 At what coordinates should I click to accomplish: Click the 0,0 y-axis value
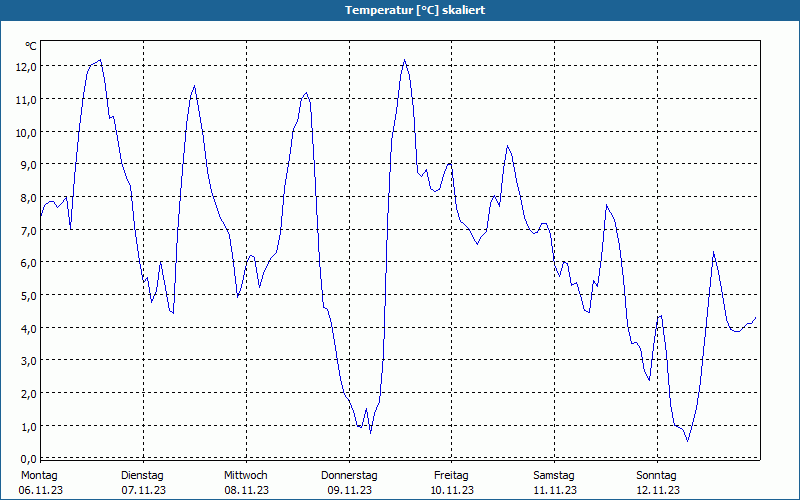28,458
